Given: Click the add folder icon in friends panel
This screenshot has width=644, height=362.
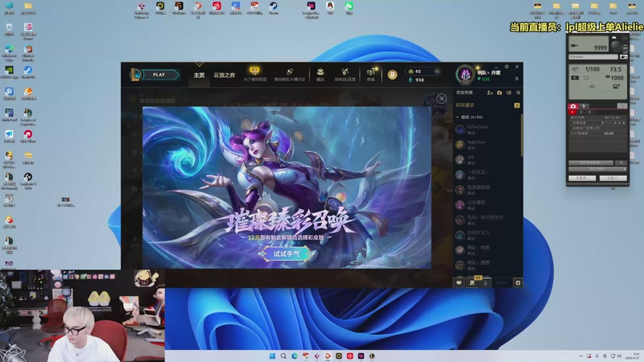Looking at the screenshot, I should pyautogui.click(x=499, y=93).
